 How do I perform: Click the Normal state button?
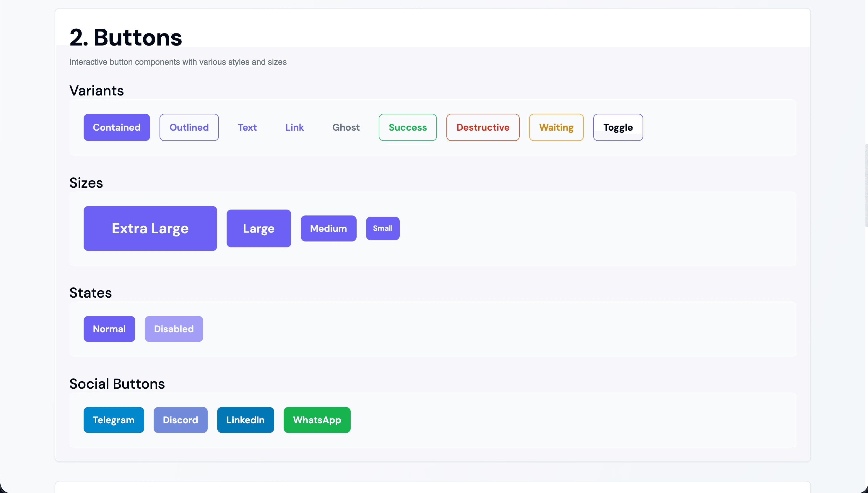pos(109,328)
